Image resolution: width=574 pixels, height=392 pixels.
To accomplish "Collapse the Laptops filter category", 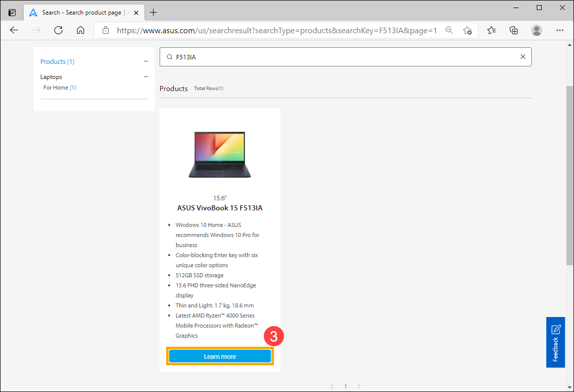I will point(146,77).
